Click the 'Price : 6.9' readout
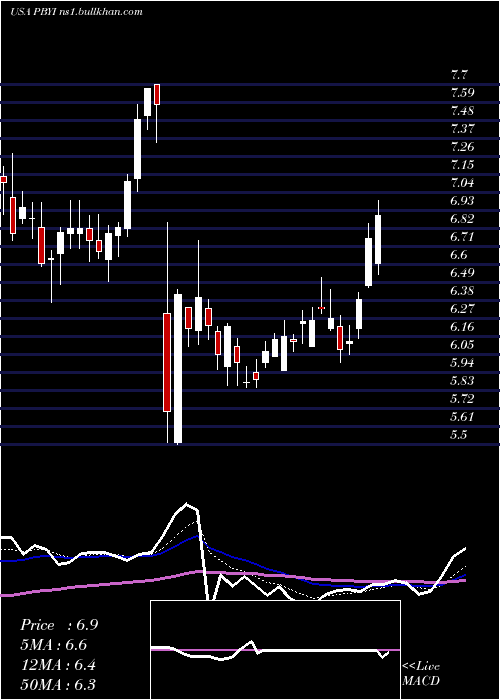 (x=59, y=625)
